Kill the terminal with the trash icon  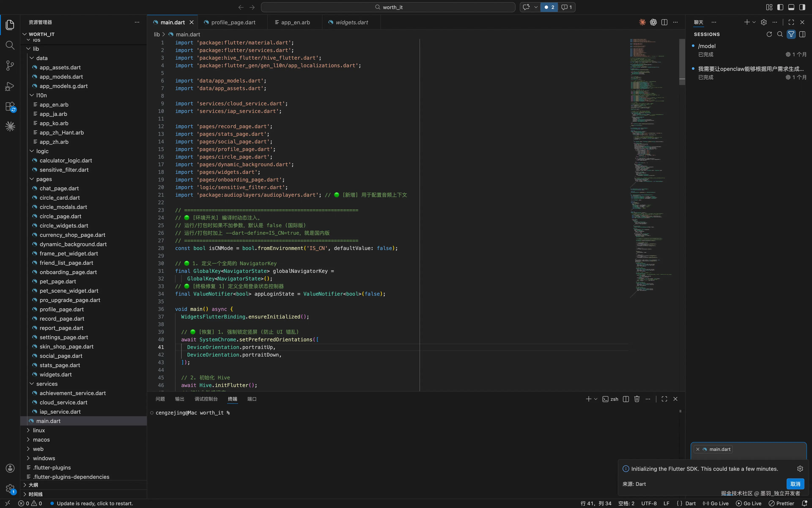click(637, 399)
